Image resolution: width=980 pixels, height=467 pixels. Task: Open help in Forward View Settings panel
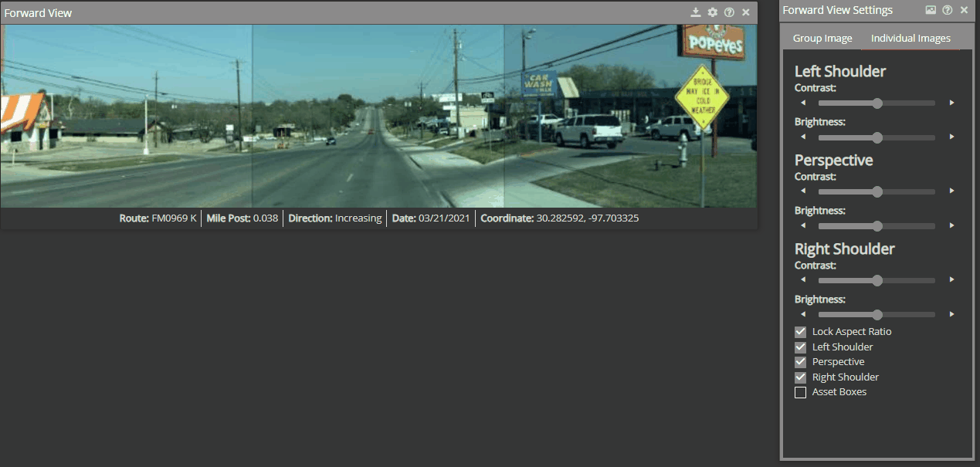(947, 10)
